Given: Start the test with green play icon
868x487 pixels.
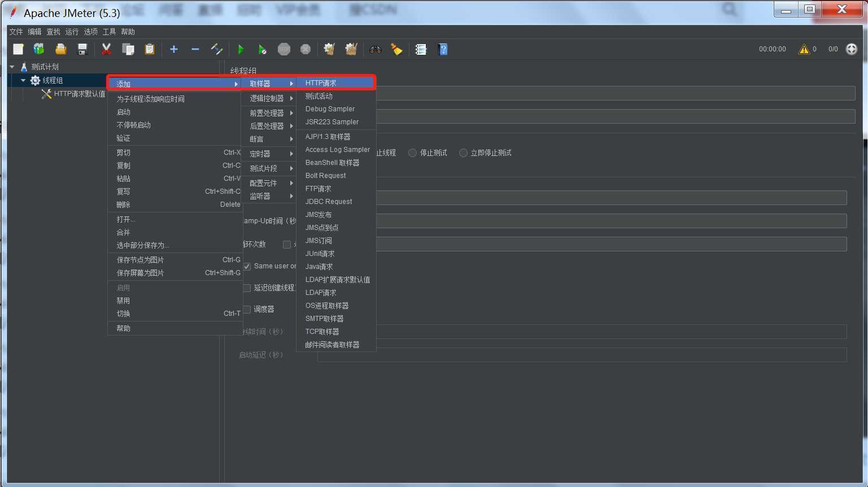Looking at the screenshot, I should point(241,50).
